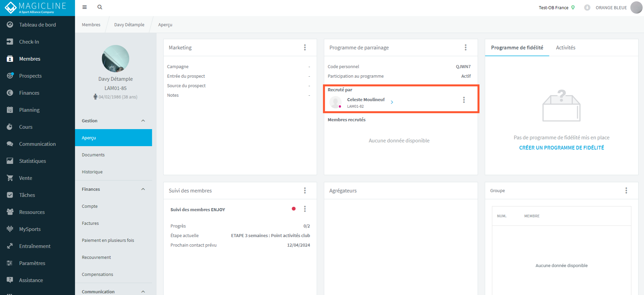Click the Statistiques chart icon
The image size is (644, 295).
coord(10,161)
